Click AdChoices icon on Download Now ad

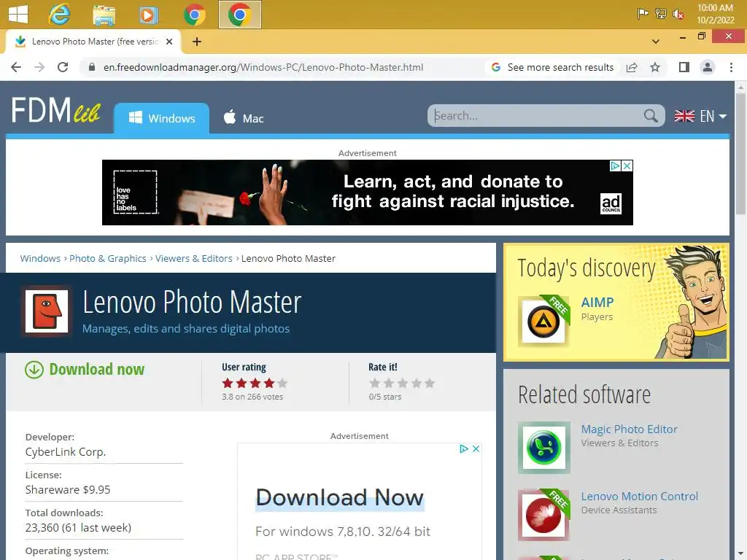tap(463, 448)
